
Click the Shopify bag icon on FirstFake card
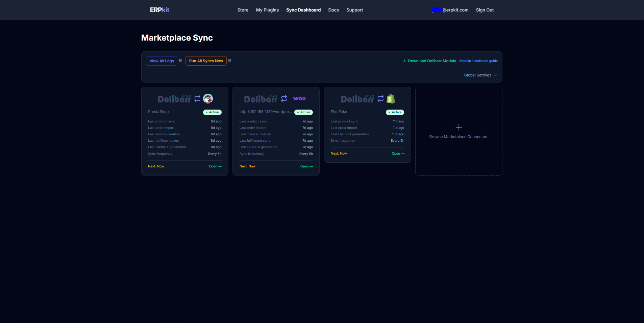(x=391, y=98)
